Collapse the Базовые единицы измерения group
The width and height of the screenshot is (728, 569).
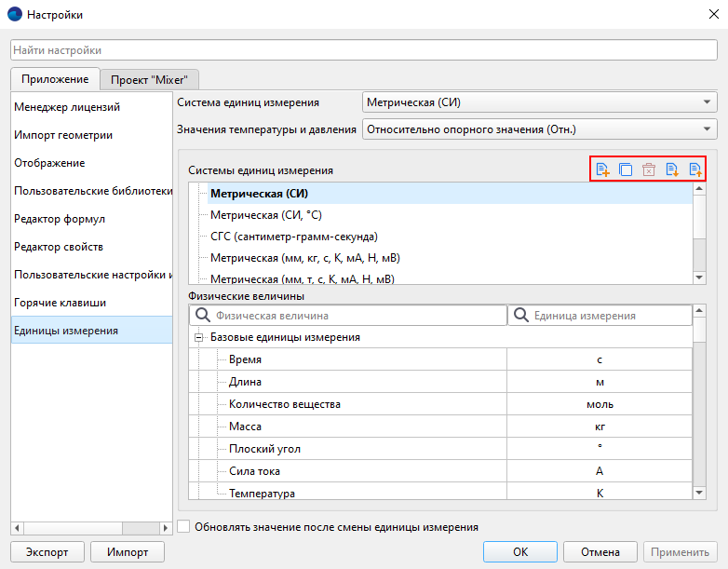(x=198, y=338)
